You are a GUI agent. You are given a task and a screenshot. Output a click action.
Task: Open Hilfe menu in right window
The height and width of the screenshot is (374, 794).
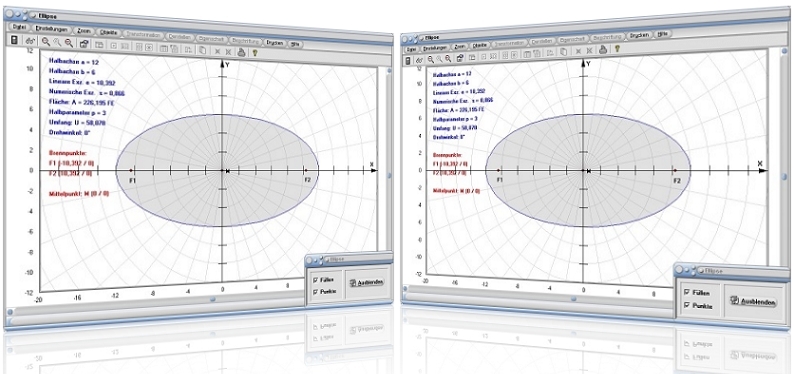[x=663, y=33]
